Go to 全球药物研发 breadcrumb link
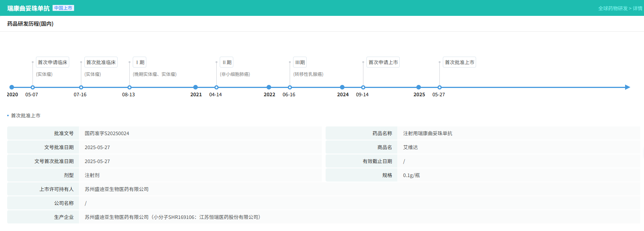This screenshot has height=231, width=644. [613, 8]
